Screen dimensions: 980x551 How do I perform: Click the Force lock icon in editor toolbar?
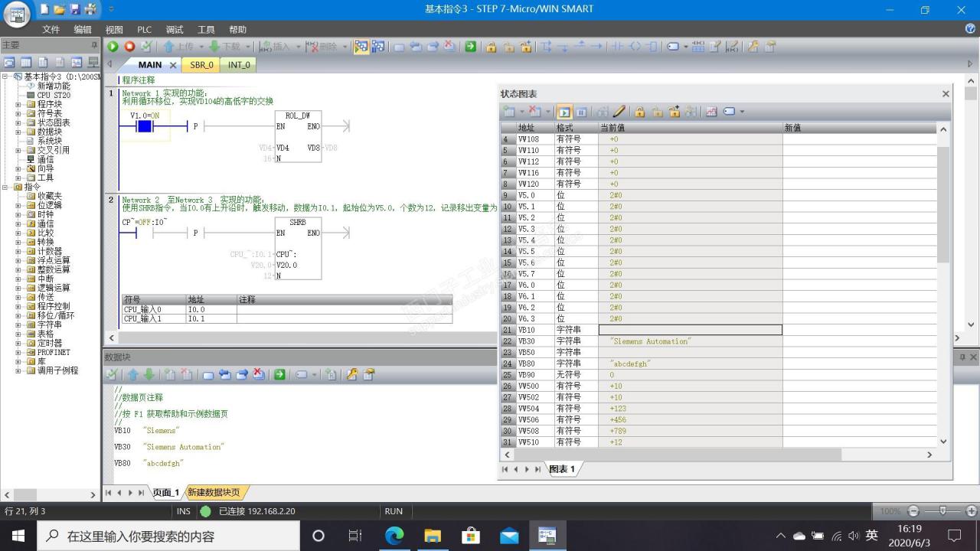tap(491, 47)
